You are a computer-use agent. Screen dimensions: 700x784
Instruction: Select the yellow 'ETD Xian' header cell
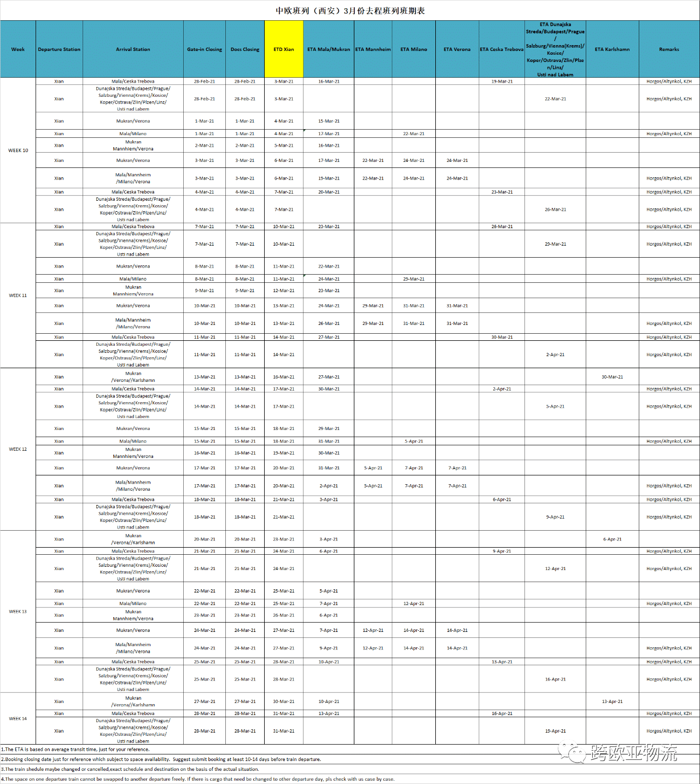click(x=284, y=49)
